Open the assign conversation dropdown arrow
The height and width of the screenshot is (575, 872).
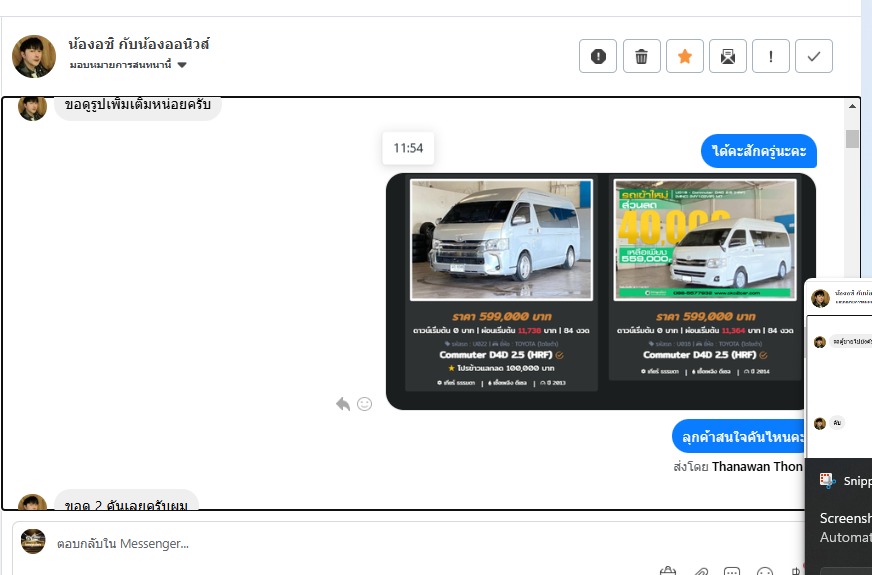182,65
